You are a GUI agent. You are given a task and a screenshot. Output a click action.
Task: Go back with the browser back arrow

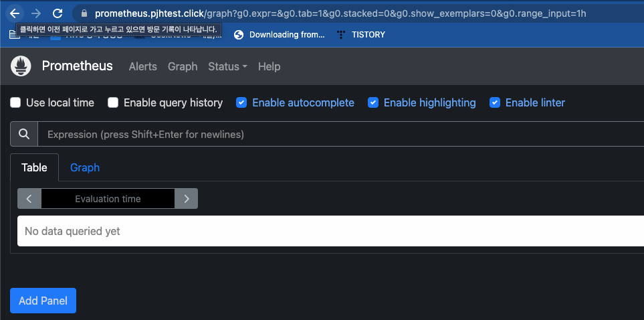click(x=15, y=13)
